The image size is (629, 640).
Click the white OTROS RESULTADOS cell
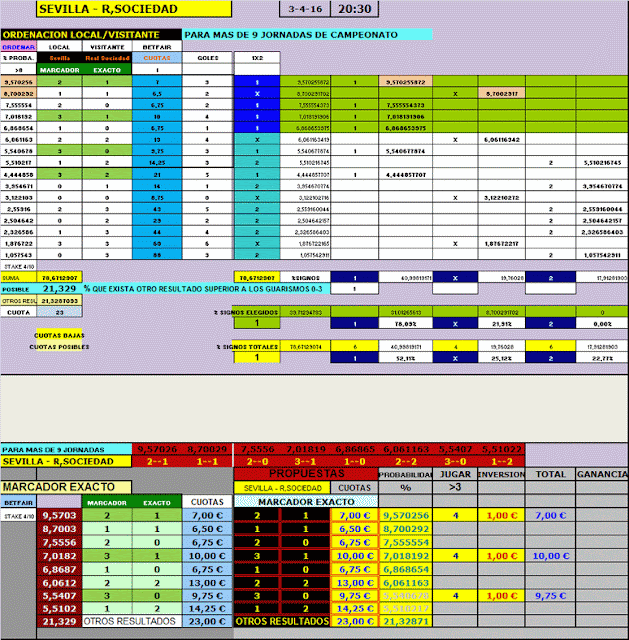(x=132, y=621)
